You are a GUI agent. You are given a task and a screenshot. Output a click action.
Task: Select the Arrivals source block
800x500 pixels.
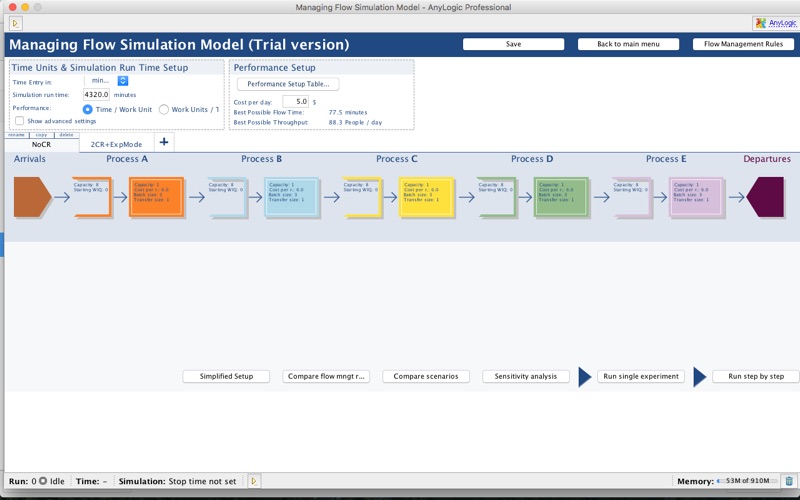[32, 197]
